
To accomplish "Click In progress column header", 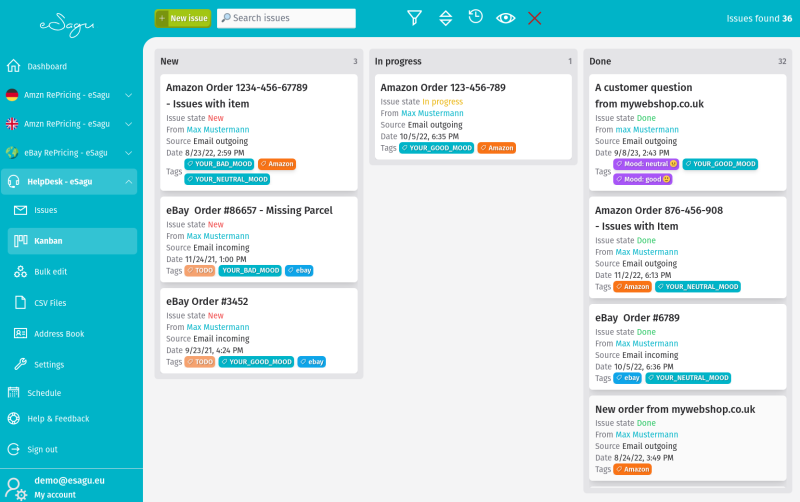I will click(398, 61).
